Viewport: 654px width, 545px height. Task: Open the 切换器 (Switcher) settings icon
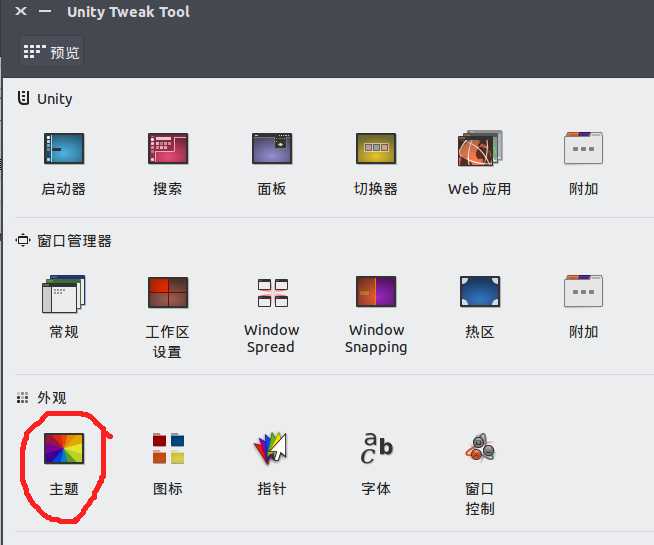(376, 149)
